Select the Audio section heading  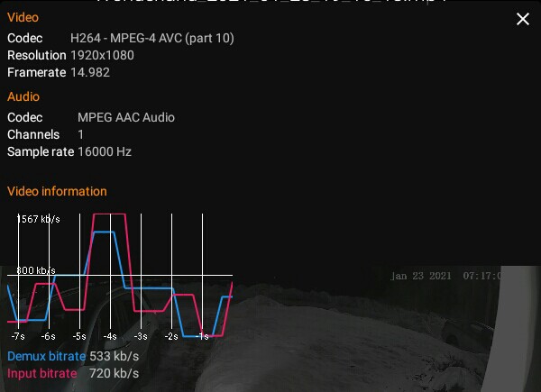pyautogui.click(x=23, y=96)
